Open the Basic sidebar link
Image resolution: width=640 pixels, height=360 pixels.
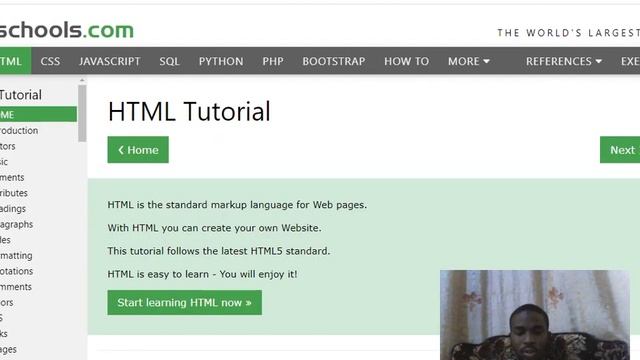[x=4, y=162]
